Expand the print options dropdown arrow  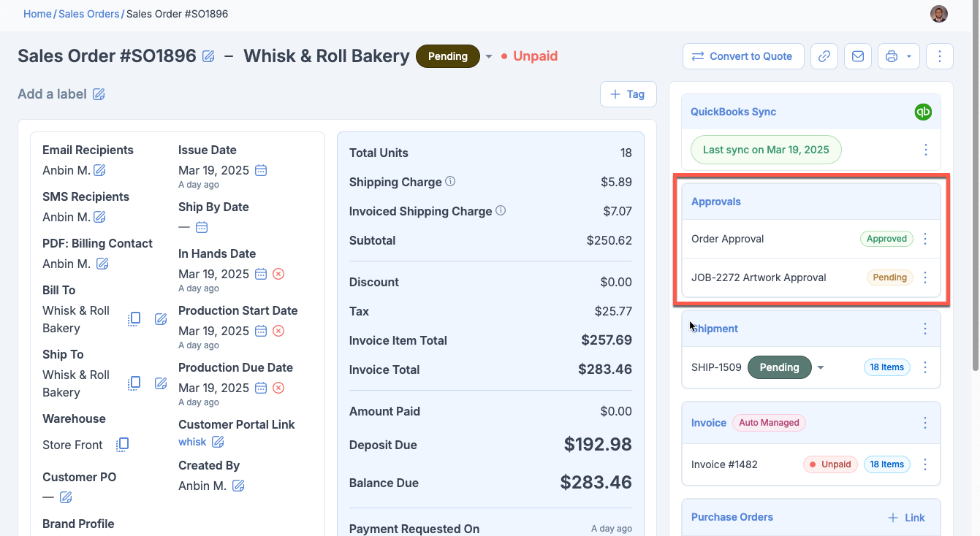pos(908,56)
